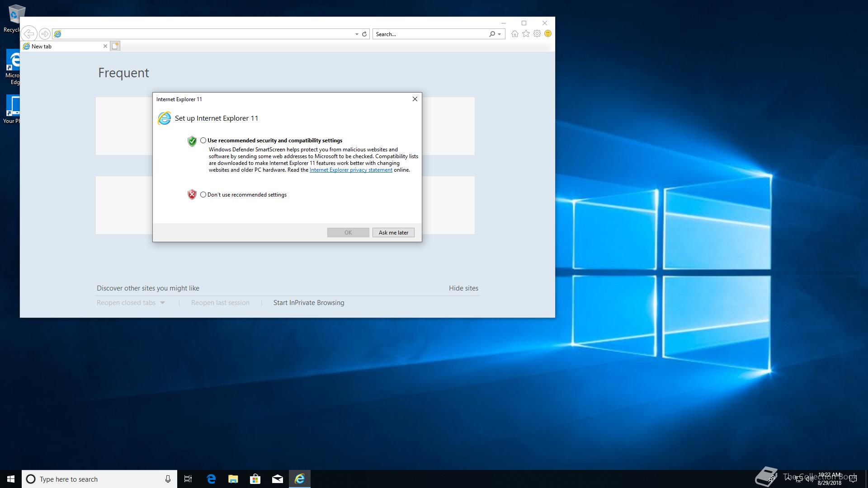Click the OK button in setup dialog
Image resolution: width=868 pixels, height=488 pixels.
(x=348, y=233)
